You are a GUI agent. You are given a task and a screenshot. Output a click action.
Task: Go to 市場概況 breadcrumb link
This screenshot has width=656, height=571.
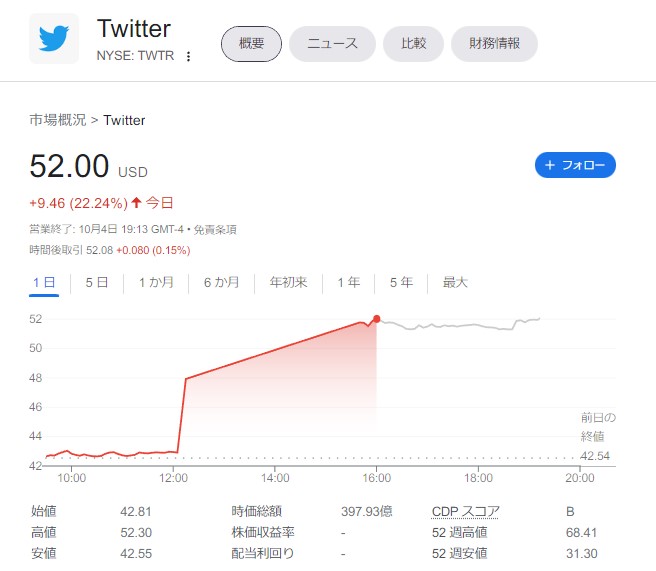pyautogui.click(x=58, y=120)
